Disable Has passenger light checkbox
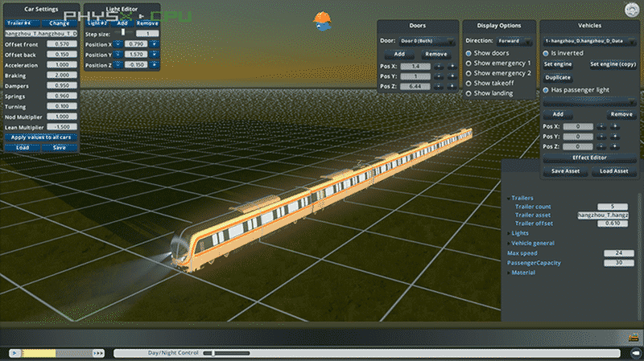 coord(546,89)
